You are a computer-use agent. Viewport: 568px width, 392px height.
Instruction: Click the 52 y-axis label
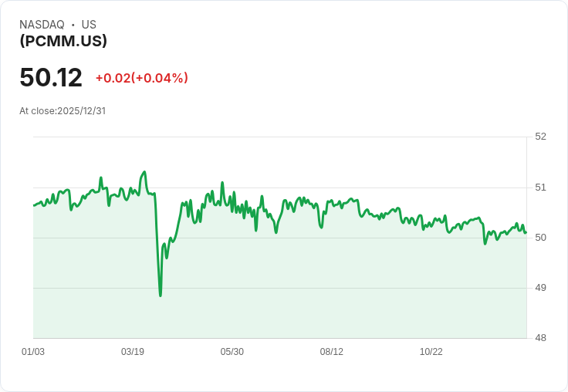click(540, 137)
